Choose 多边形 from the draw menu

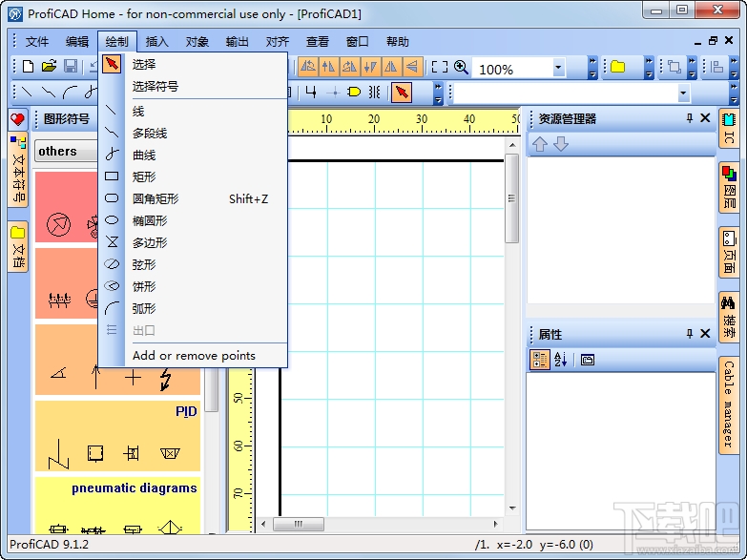[193, 243]
